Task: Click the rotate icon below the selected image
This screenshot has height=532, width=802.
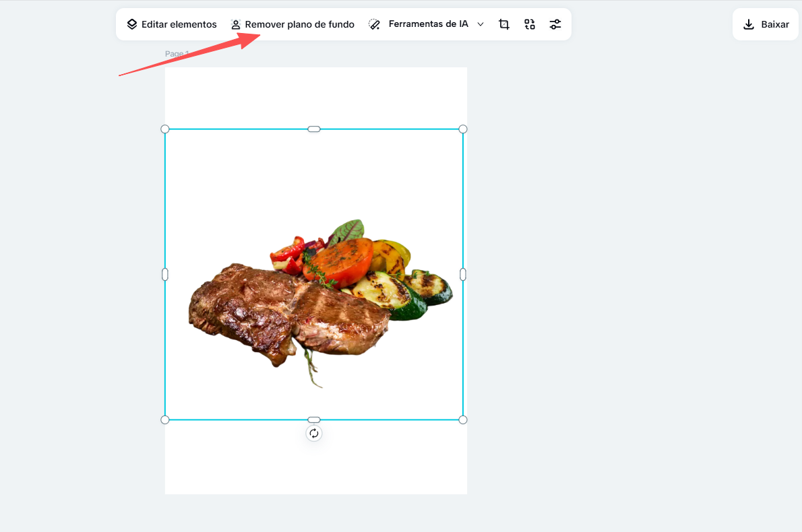Action: coord(314,433)
